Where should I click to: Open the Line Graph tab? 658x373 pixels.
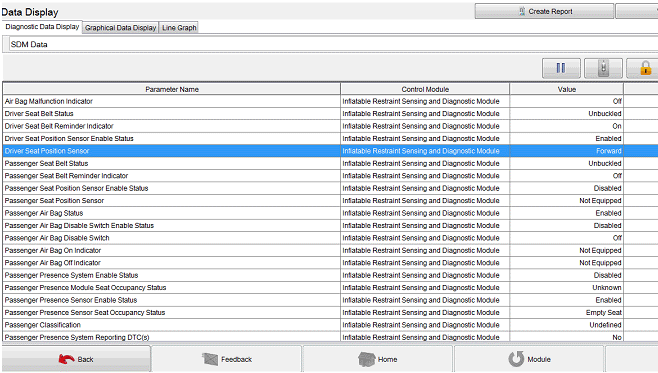(x=179, y=28)
